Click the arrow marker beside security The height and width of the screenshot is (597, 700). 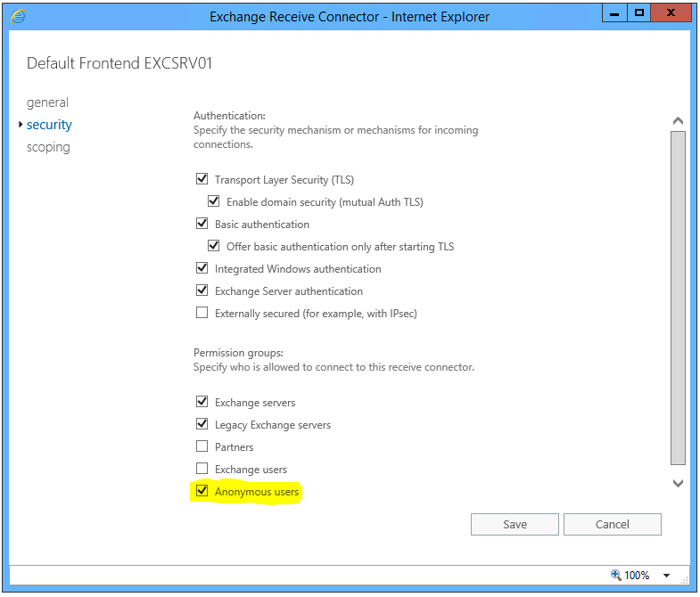pos(21,125)
